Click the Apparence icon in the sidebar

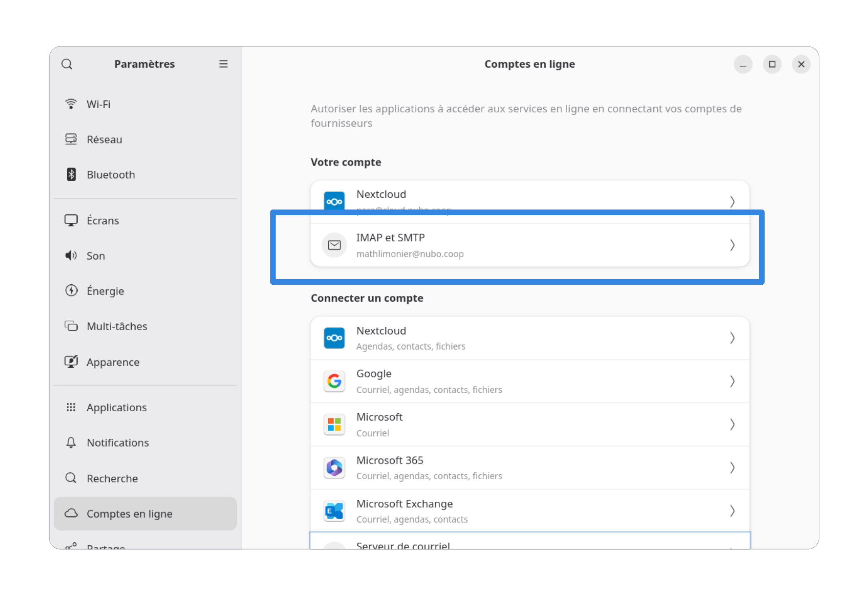71,361
